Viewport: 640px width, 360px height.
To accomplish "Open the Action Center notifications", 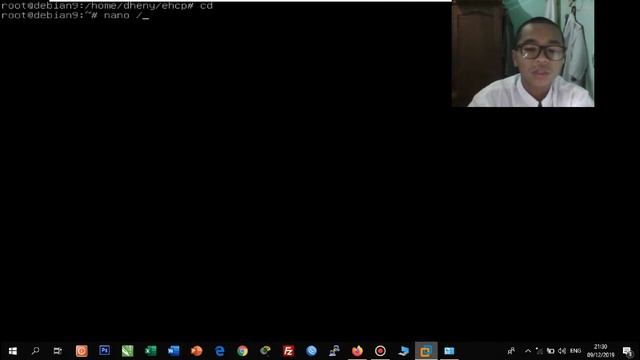I will click(627, 351).
